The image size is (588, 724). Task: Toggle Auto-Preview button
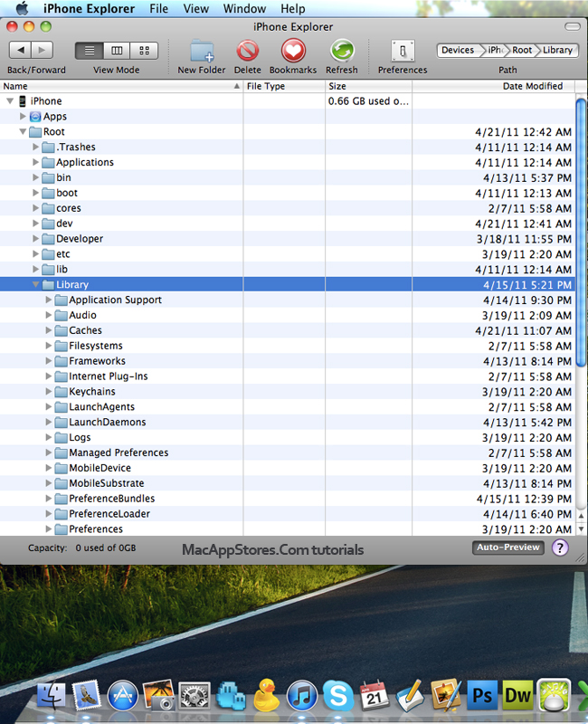pos(508,548)
